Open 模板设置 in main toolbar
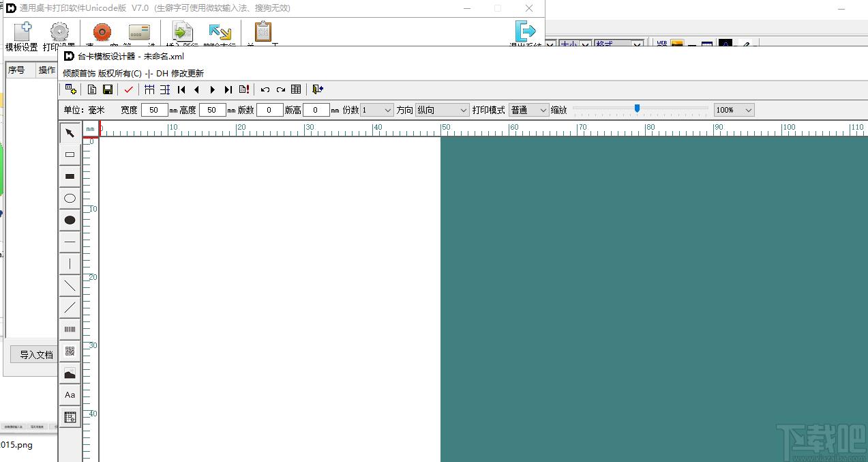The height and width of the screenshot is (462, 868). (x=22, y=37)
